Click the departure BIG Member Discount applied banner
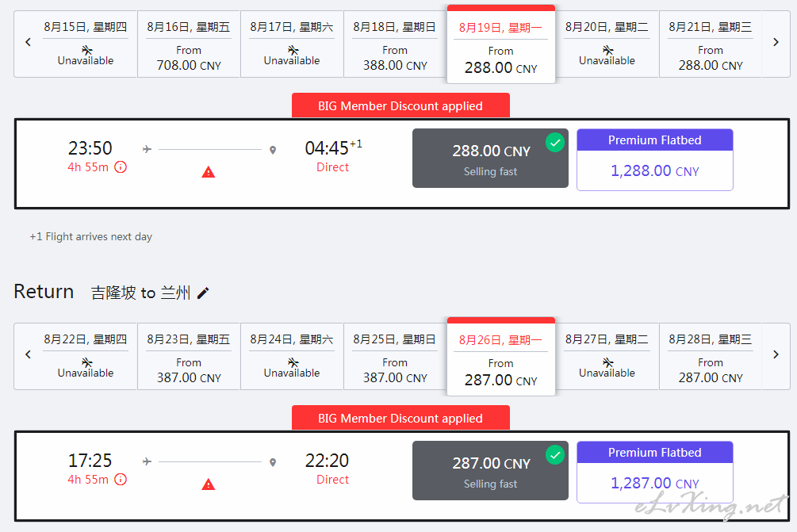Viewport: 797px width, 532px height. coord(400,105)
